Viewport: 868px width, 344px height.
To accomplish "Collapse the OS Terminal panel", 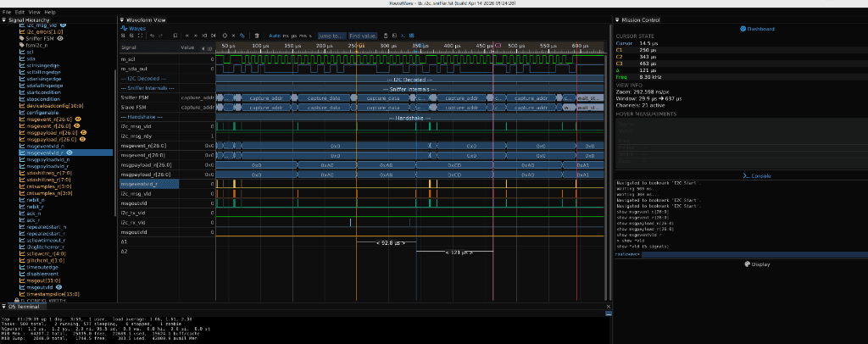I will 4,307.
